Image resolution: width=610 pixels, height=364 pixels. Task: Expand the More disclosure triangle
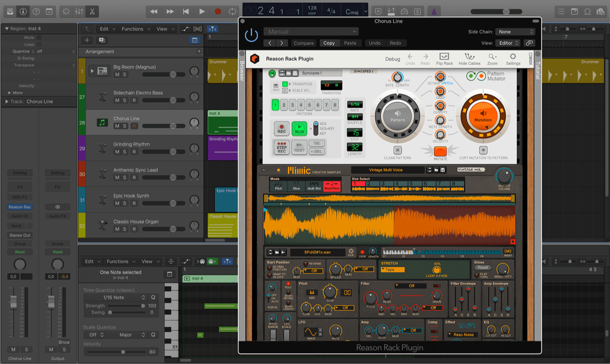10,93
